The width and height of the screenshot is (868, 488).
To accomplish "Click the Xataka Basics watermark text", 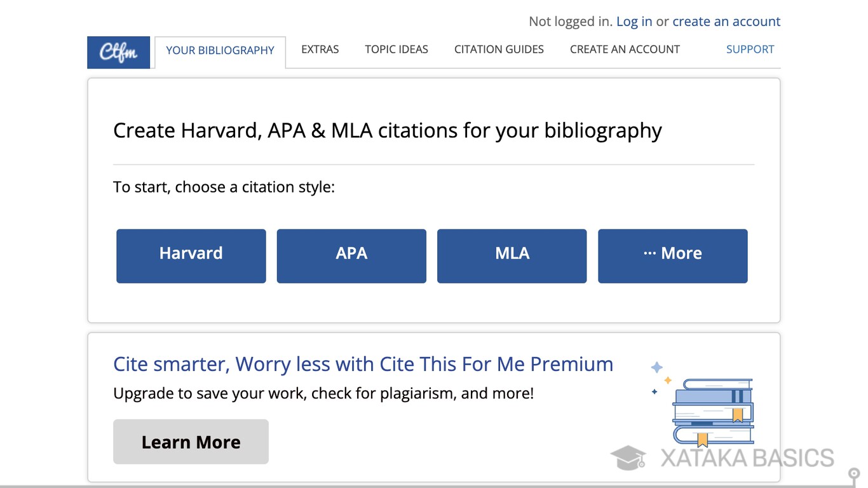I will pos(747,458).
